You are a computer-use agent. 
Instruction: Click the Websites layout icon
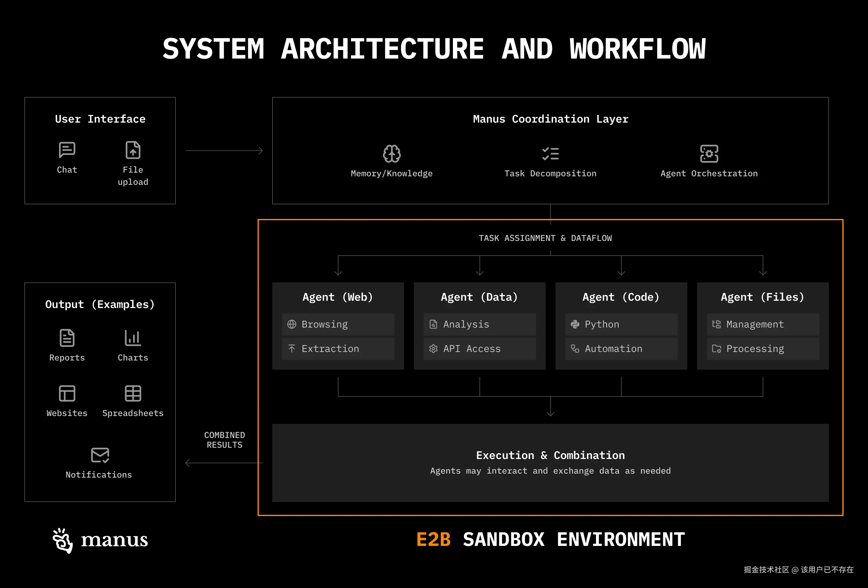tap(67, 393)
